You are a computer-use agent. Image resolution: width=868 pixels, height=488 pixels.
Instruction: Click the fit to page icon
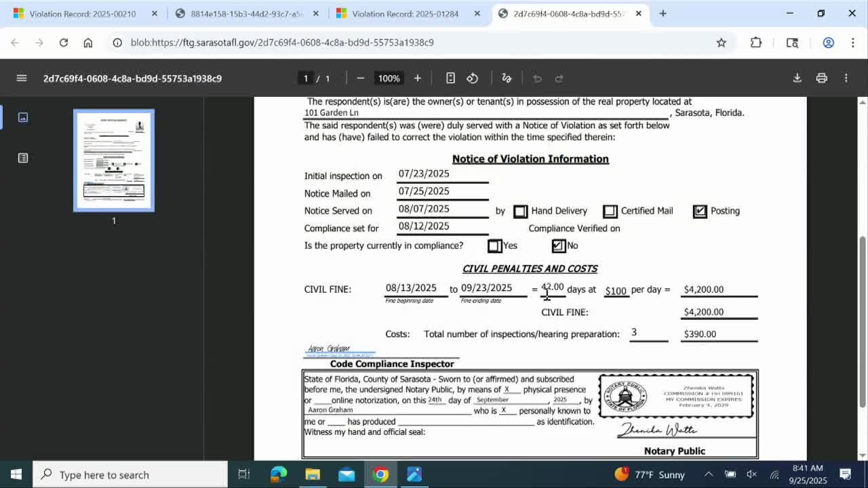pos(450,78)
